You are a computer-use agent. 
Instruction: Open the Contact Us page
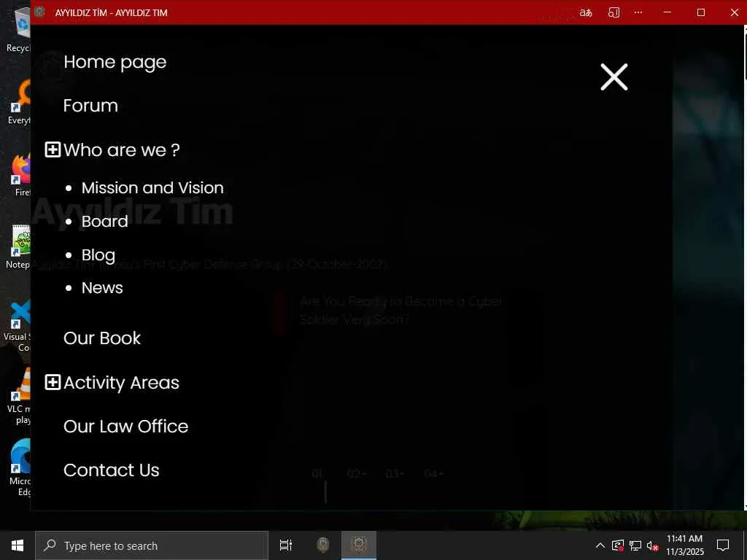112,470
